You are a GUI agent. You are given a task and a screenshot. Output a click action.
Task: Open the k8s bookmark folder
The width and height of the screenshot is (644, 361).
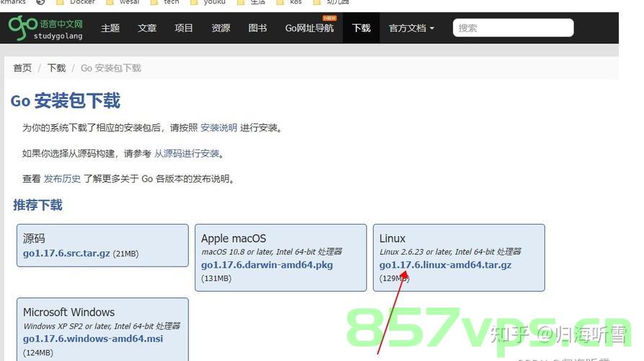point(290,2)
